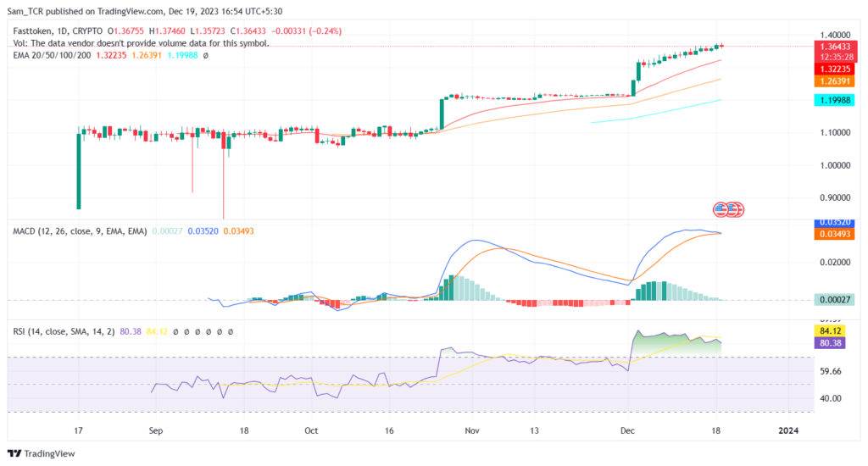Click the change value −0.00331 (−0.24%)
The image size is (868, 466).
[x=306, y=31]
